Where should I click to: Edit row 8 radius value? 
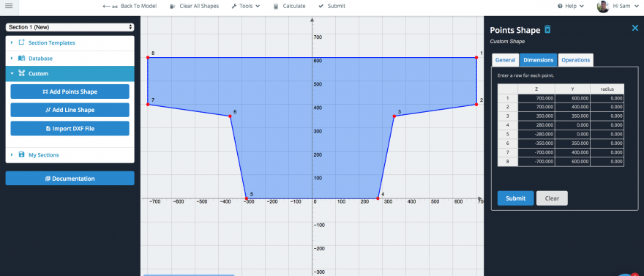click(x=607, y=162)
